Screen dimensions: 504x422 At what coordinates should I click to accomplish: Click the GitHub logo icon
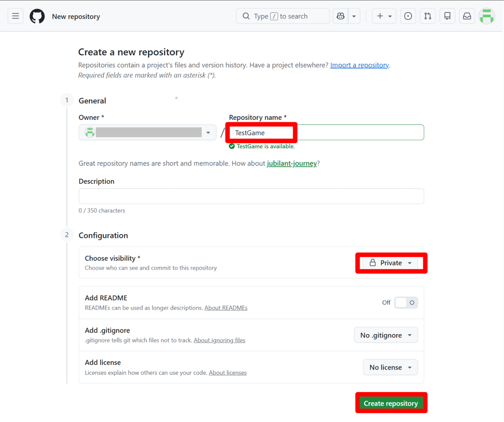(x=37, y=16)
